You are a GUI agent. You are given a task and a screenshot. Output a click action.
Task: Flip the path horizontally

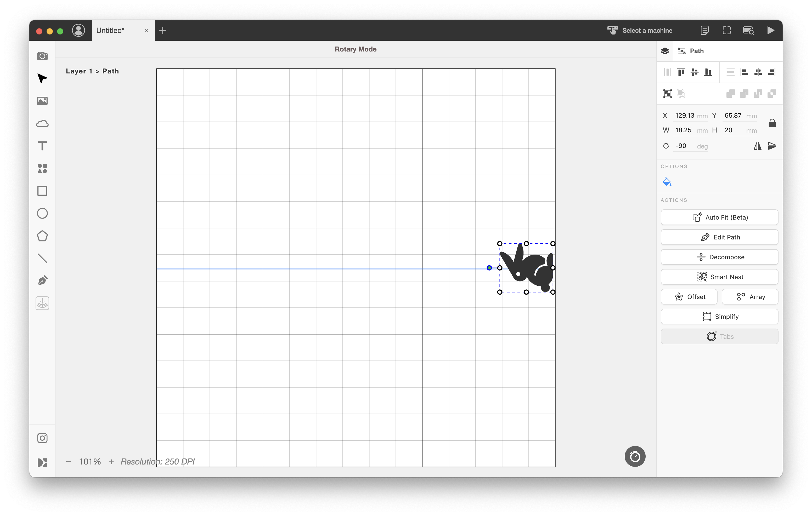(x=757, y=146)
